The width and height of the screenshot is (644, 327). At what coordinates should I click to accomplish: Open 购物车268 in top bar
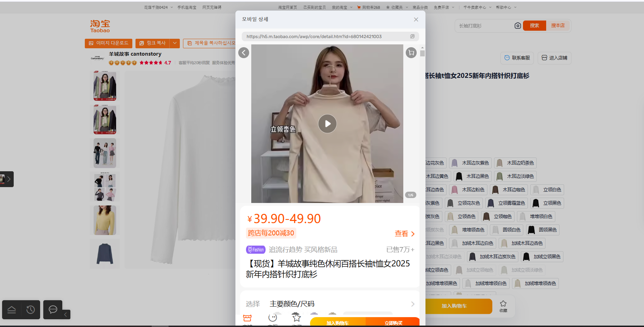coord(368,7)
